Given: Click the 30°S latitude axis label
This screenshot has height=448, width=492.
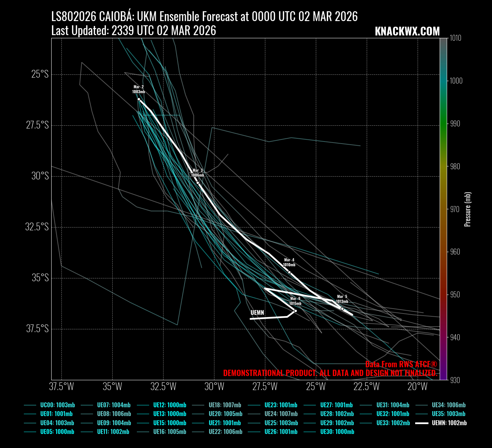Looking at the screenshot, I should (40, 176).
